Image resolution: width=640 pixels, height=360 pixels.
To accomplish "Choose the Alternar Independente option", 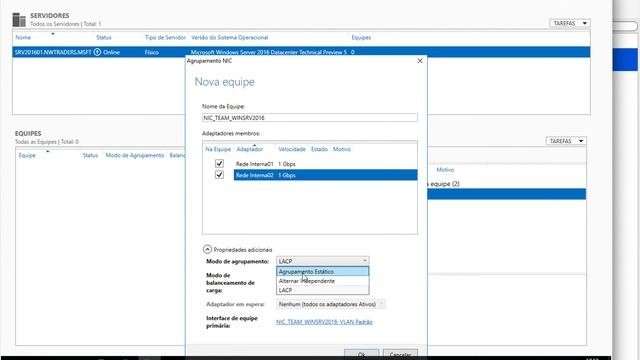I will pos(322,281).
